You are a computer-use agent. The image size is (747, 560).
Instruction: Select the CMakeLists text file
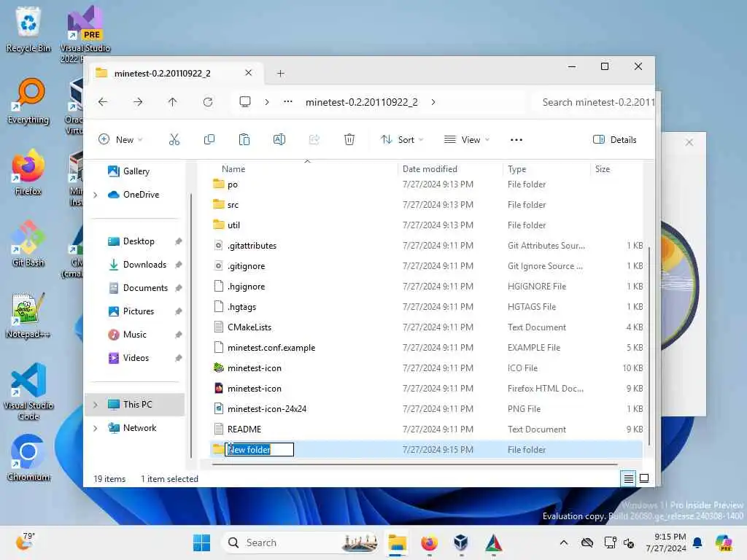tap(427, 327)
